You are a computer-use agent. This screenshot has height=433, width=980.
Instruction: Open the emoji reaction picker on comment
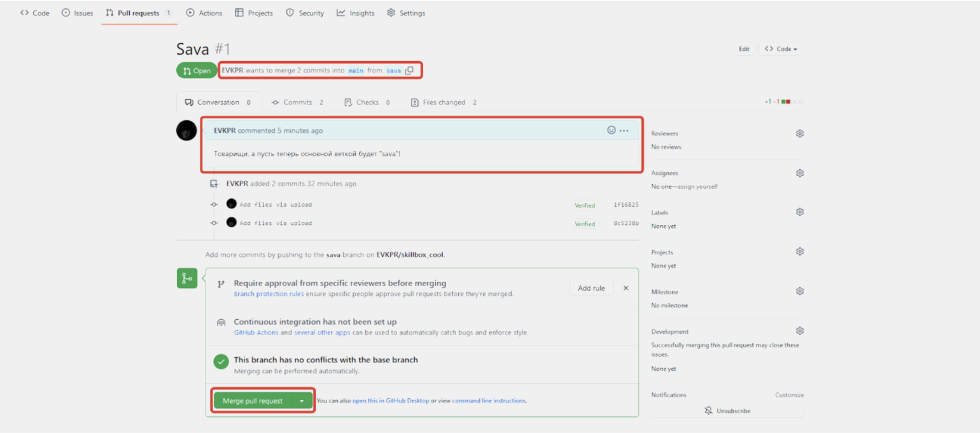pyautogui.click(x=612, y=130)
